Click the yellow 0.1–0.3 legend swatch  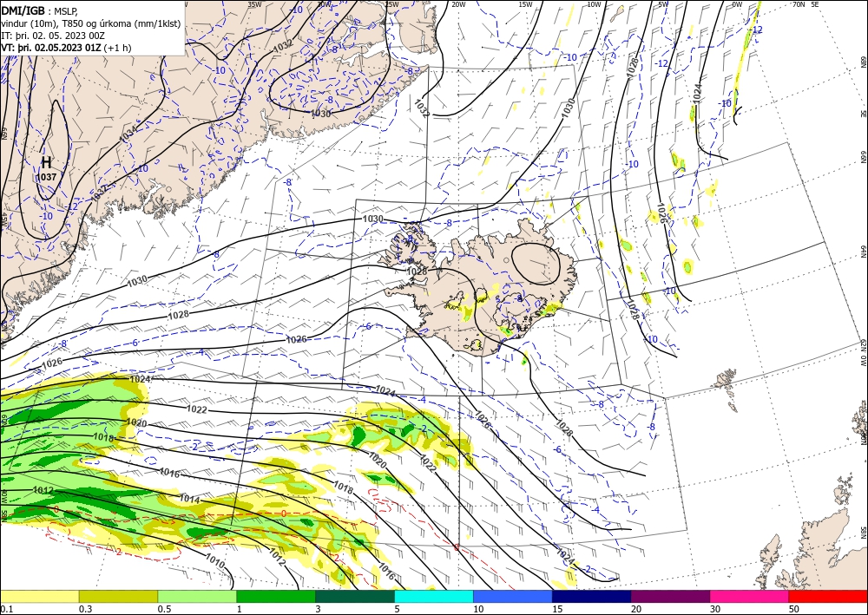(39, 596)
